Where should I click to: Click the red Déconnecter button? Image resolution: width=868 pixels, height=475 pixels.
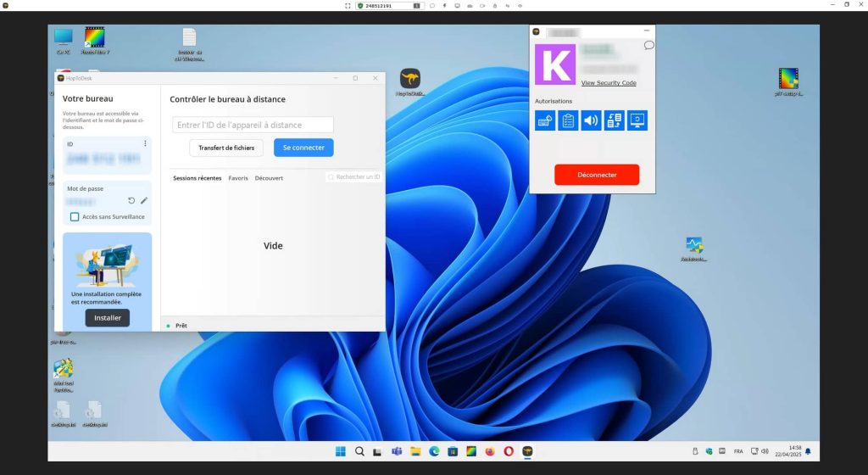(x=597, y=175)
